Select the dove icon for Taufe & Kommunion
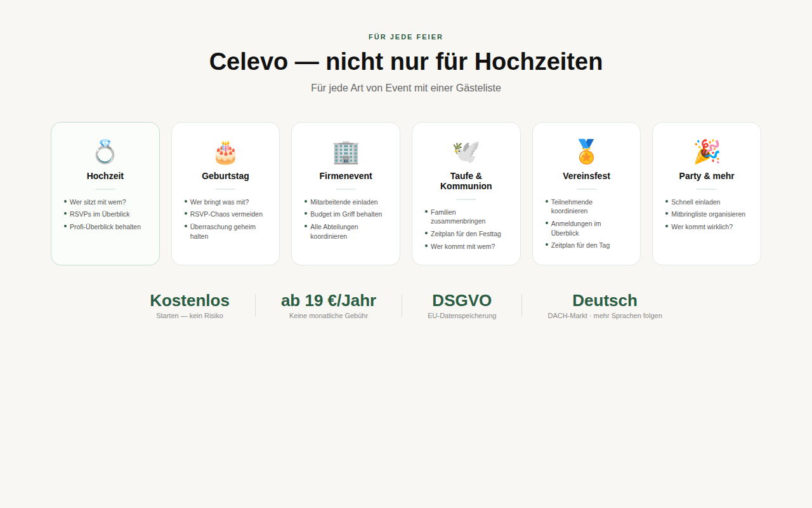This screenshot has height=508, width=812. [466, 151]
